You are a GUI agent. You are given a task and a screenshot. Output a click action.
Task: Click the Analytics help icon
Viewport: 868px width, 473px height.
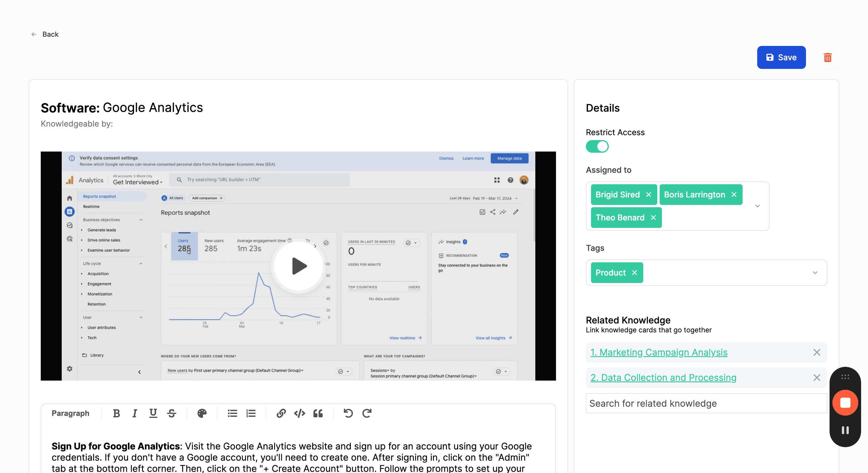(x=510, y=180)
